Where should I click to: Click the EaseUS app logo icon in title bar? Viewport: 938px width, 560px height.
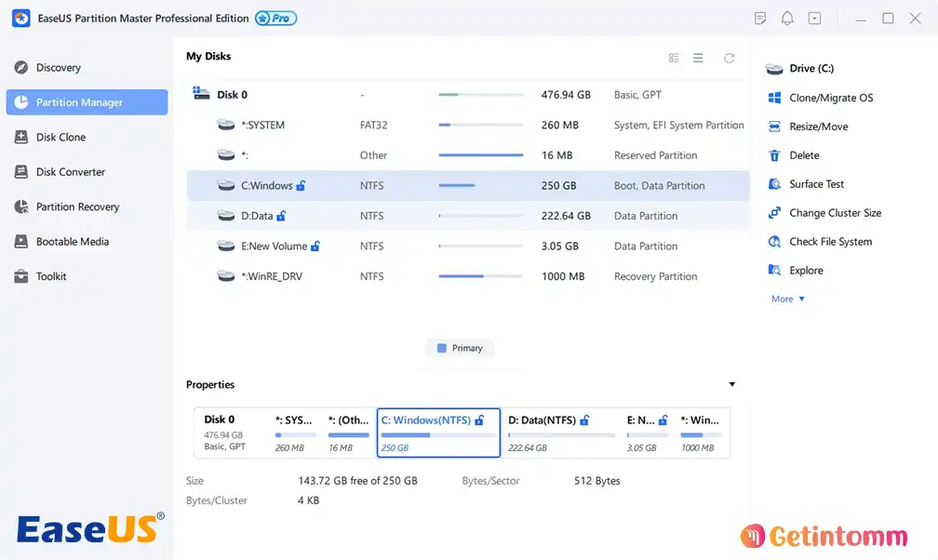coord(20,18)
